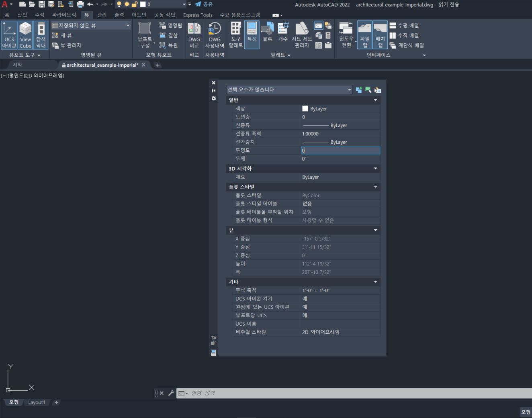Undo the last action with the arrow icon

click(90, 4)
